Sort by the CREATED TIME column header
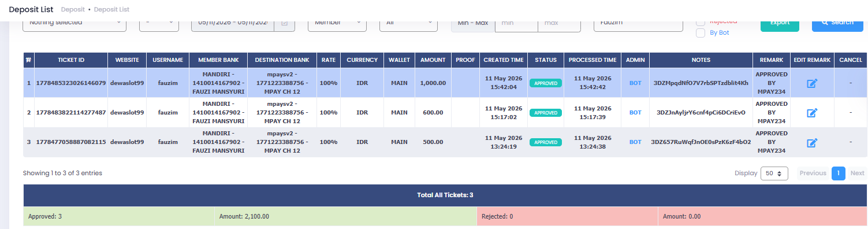Screen dimensions: 868x229 tap(504, 60)
